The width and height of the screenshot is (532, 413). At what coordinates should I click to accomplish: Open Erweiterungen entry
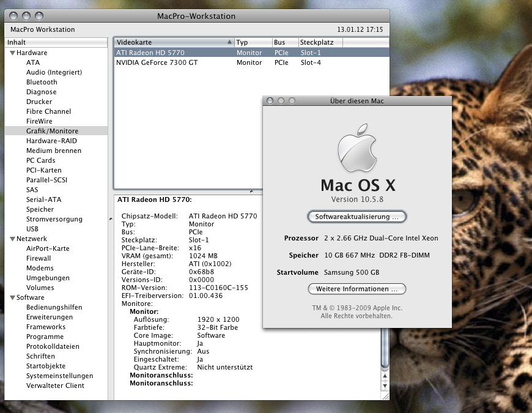pos(50,318)
